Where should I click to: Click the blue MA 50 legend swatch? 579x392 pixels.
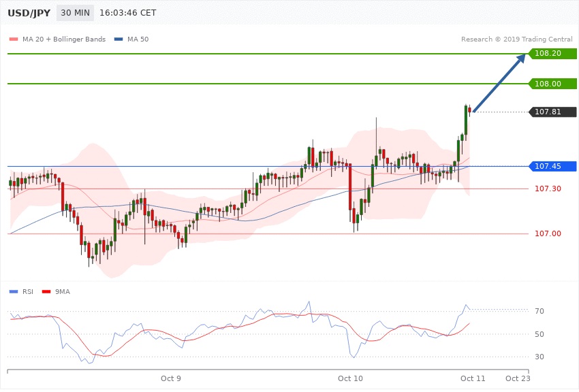[x=119, y=39]
